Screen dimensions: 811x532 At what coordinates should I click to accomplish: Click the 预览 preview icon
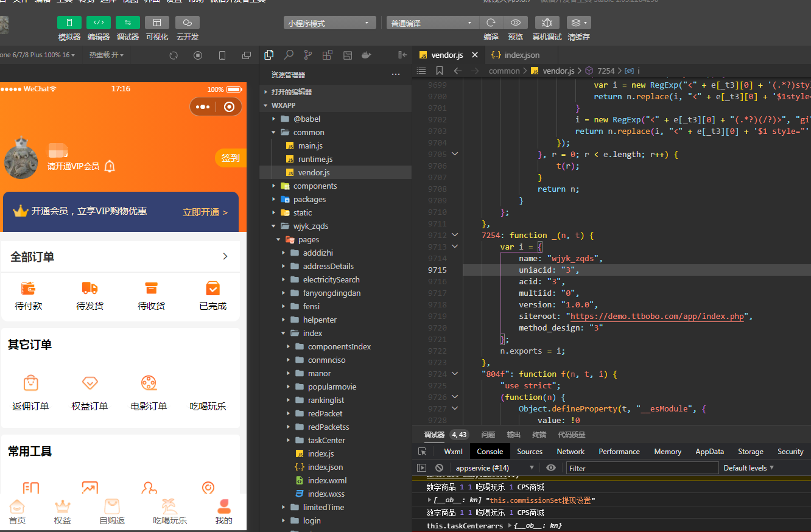[515, 22]
